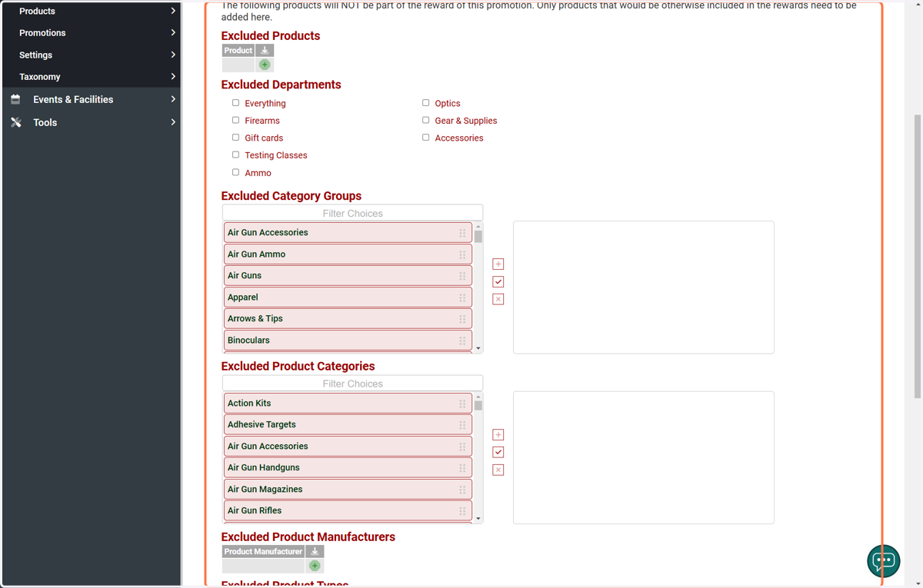Viewport: 923px width, 588px height.
Task: Select Air Gun Accessories in Category Groups list
Action: point(348,232)
